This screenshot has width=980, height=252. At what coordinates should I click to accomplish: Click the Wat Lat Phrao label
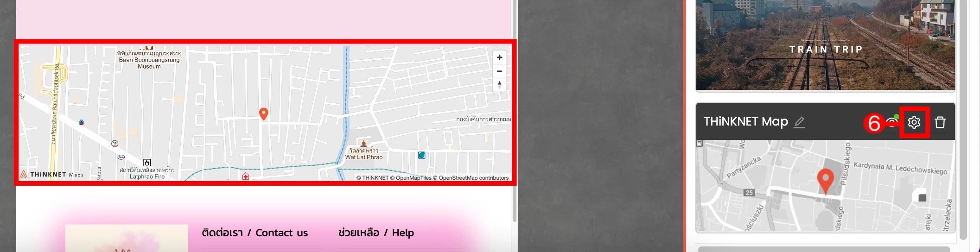(x=364, y=154)
